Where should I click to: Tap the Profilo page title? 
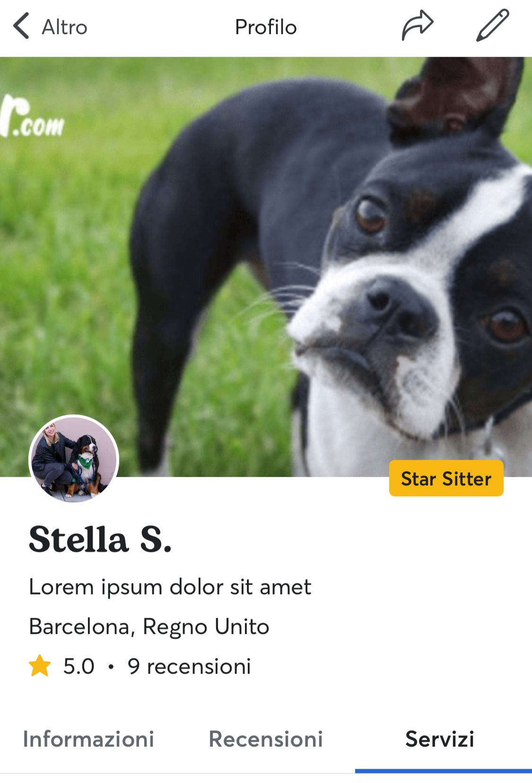click(x=266, y=27)
